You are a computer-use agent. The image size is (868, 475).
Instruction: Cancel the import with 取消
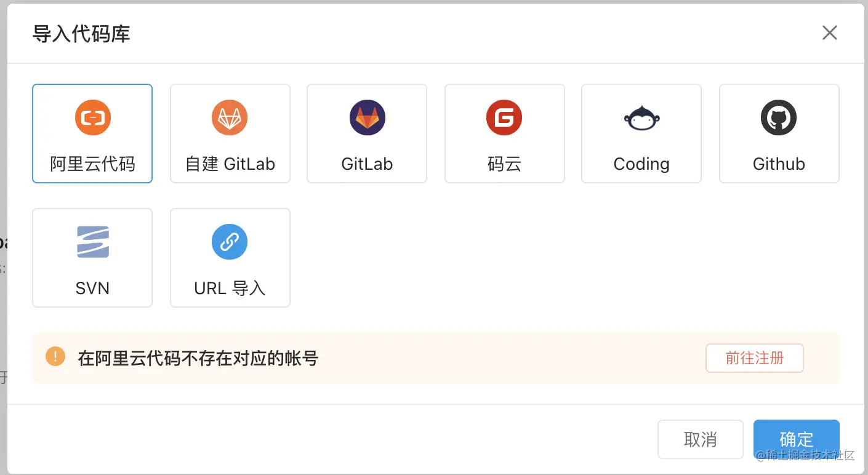tap(700, 439)
